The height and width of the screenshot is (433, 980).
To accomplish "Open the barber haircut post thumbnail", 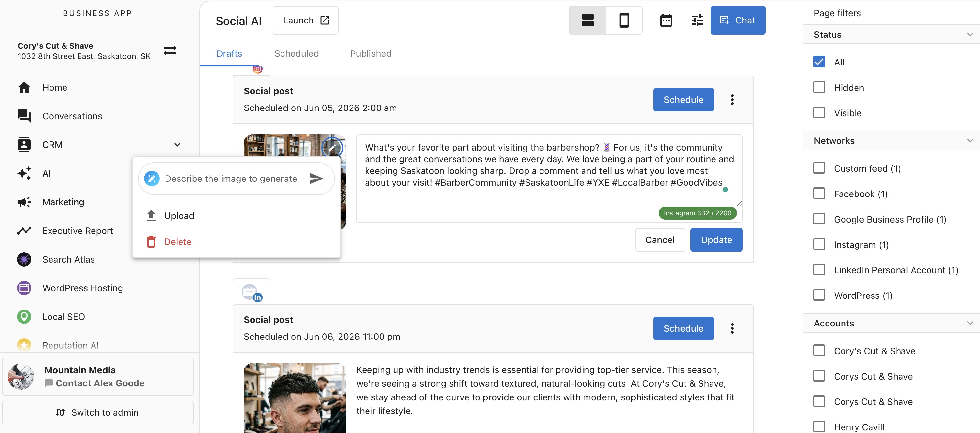I will click(295, 398).
